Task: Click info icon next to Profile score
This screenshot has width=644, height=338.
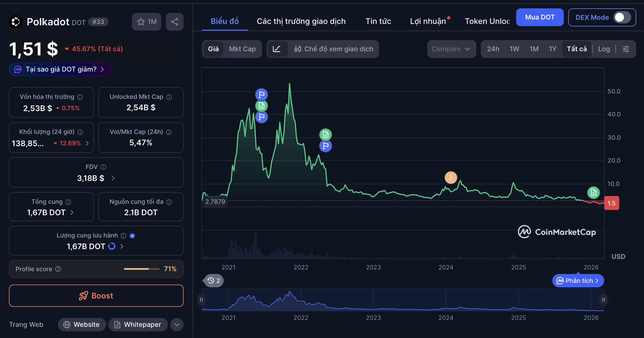Action: point(58,269)
